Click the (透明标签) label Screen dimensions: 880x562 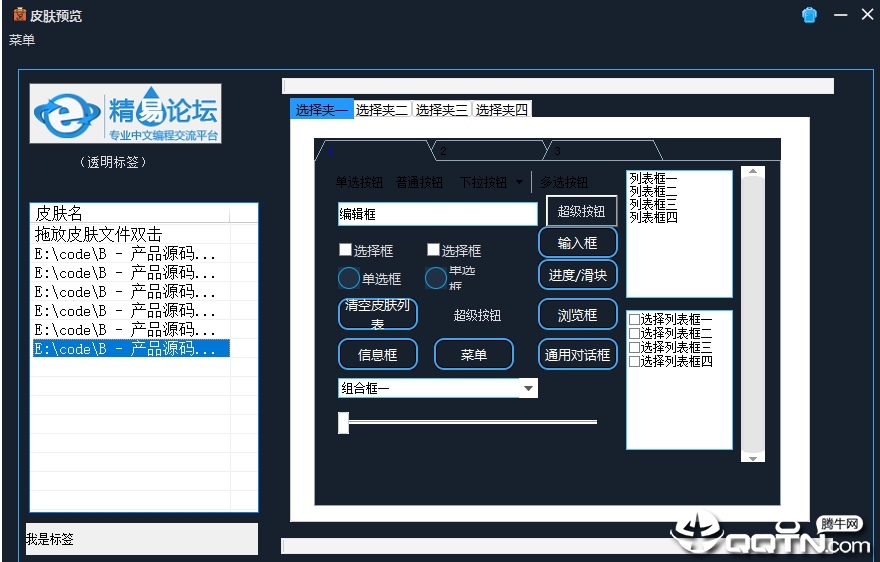point(113,162)
